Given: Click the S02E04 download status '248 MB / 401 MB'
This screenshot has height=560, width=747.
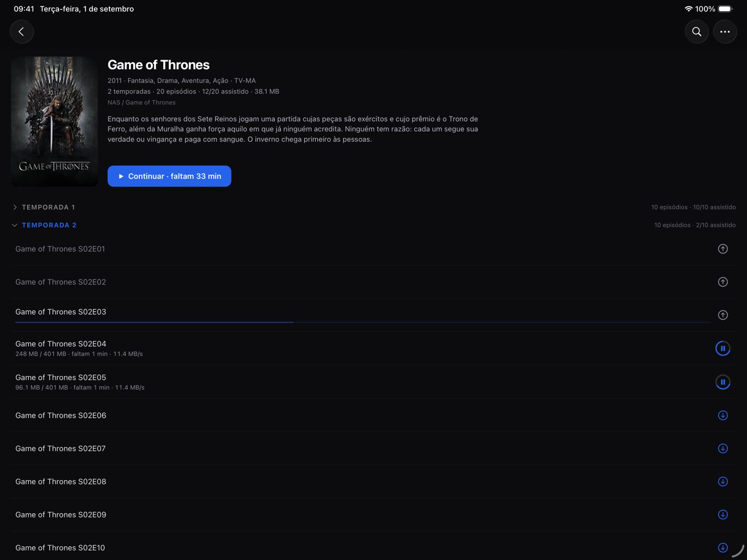Looking at the screenshot, I should tap(41, 354).
